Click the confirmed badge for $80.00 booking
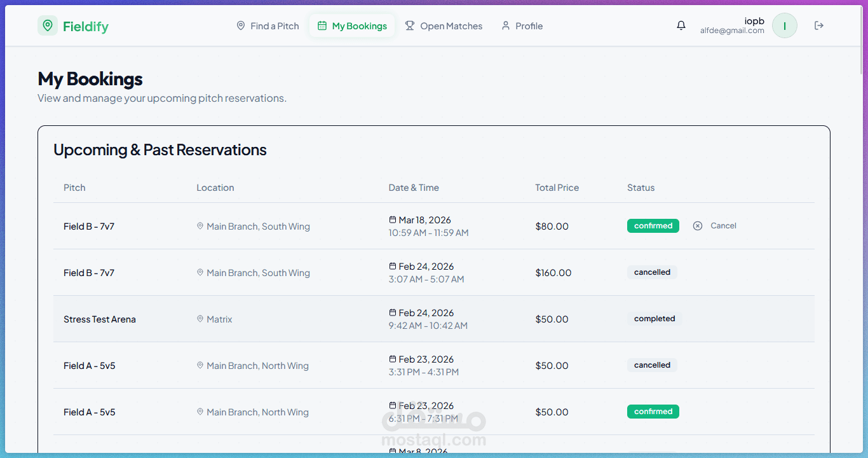 point(653,226)
